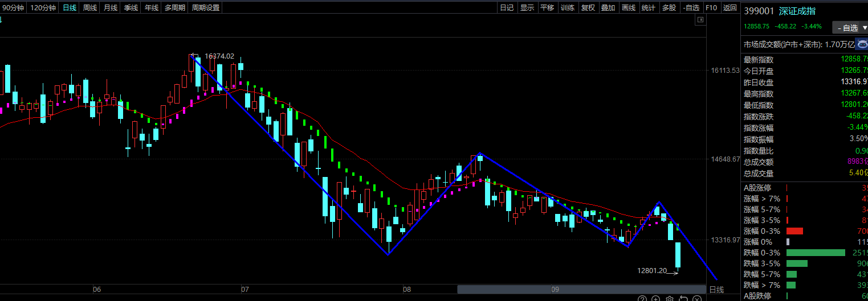Activate the 平移 pan tool

[547, 7]
